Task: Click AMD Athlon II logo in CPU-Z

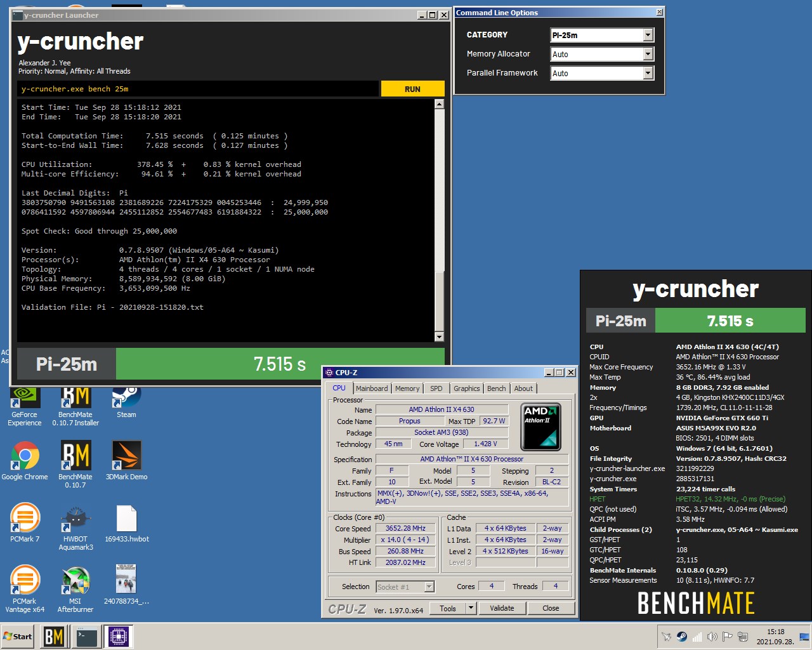Action: tap(541, 427)
